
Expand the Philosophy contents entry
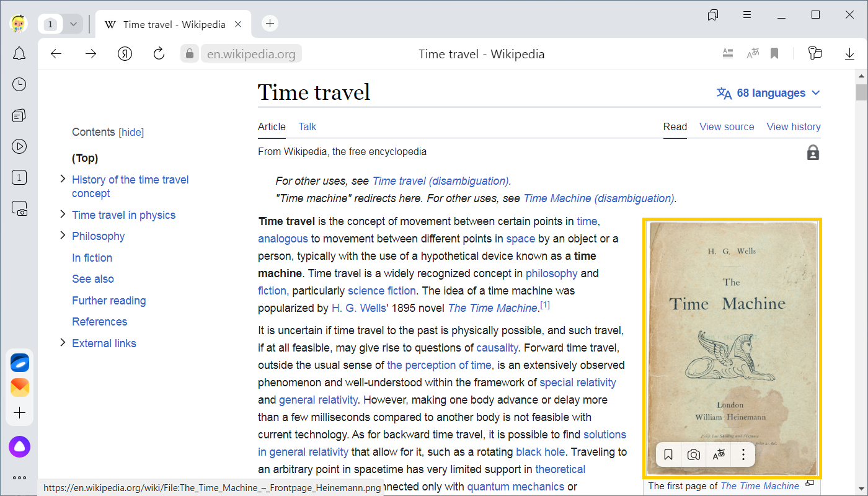(62, 236)
